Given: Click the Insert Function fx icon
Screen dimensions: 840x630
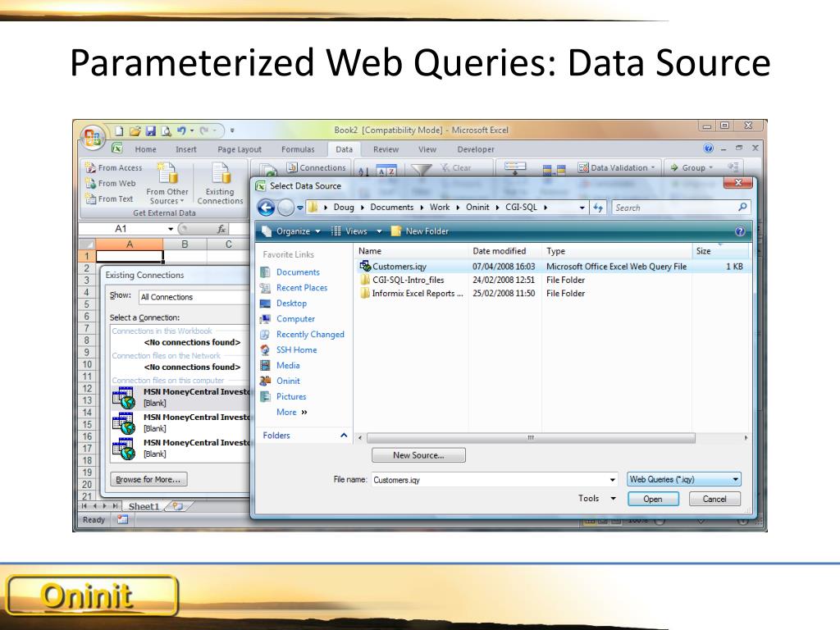Looking at the screenshot, I should (x=221, y=229).
